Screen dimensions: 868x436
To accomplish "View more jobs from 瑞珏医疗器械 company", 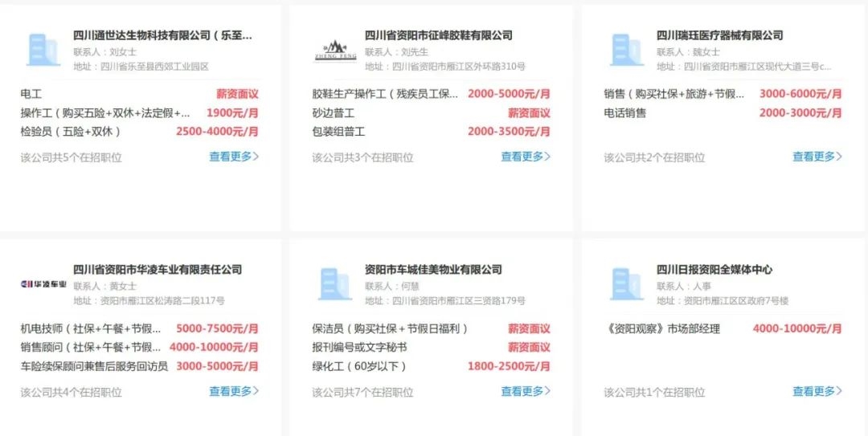I will tap(817, 157).
